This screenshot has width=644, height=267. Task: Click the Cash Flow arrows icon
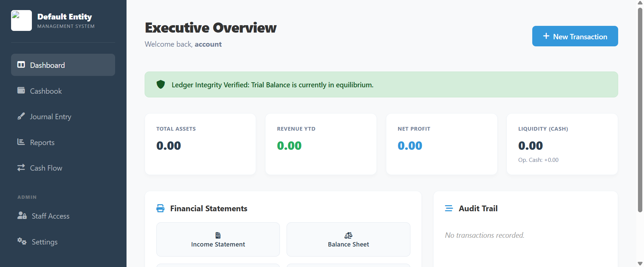21,168
